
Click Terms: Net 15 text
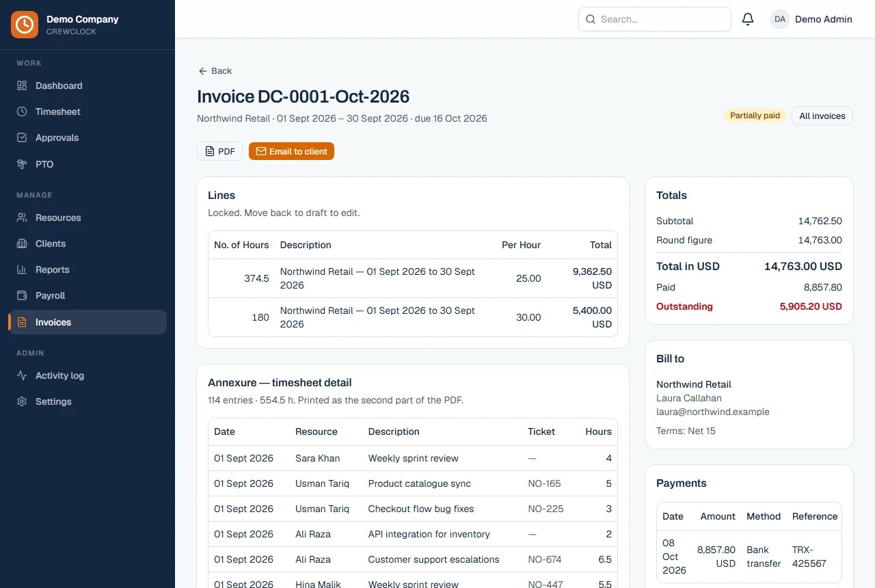(686, 431)
